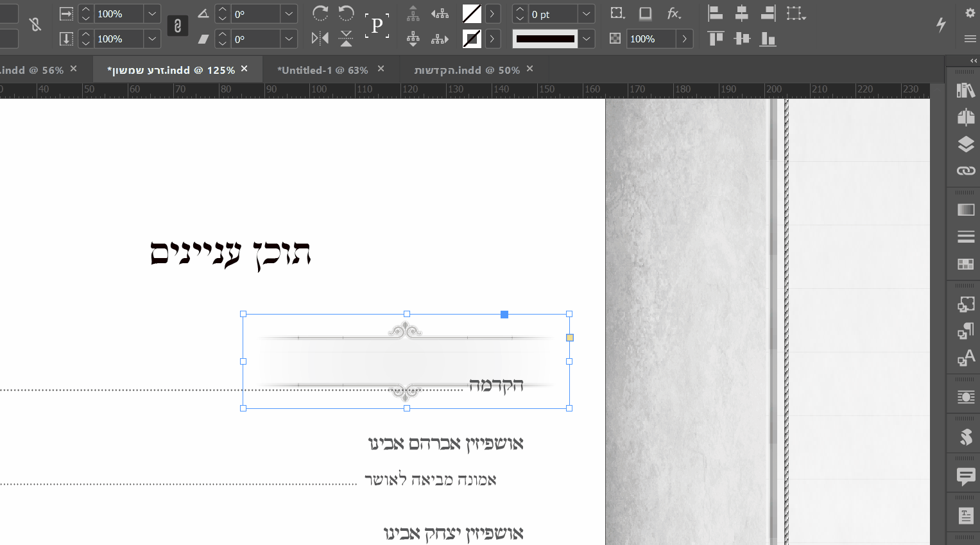Click the black stroke style preview

(x=546, y=39)
